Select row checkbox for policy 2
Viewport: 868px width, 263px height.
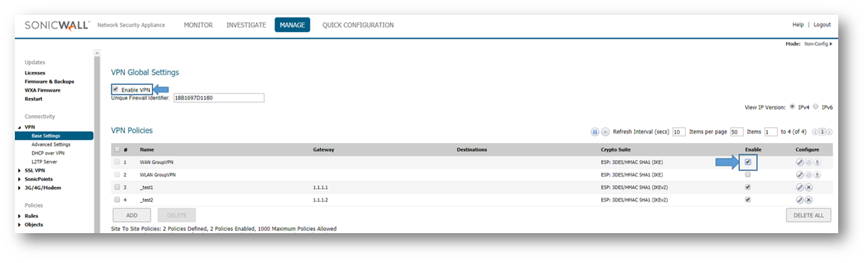[117, 174]
